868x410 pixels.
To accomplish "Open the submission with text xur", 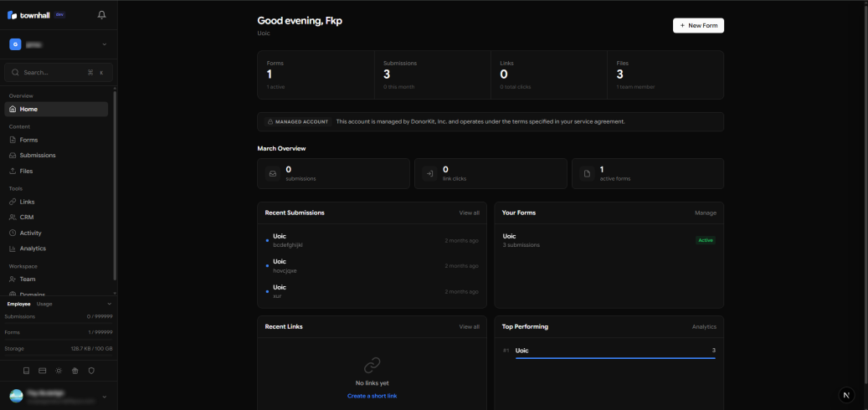I will pyautogui.click(x=372, y=291).
